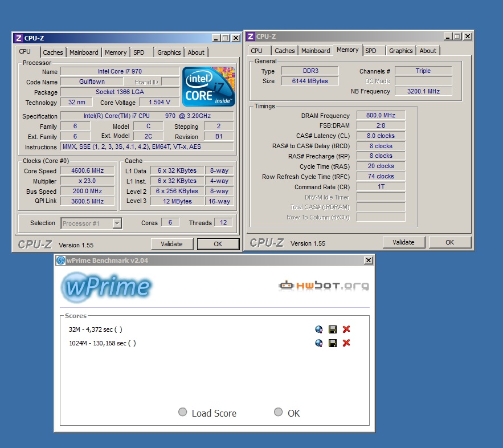The image size is (503, 448).
Task: Submit the 1024M score via globe icon
Action: 319,343
